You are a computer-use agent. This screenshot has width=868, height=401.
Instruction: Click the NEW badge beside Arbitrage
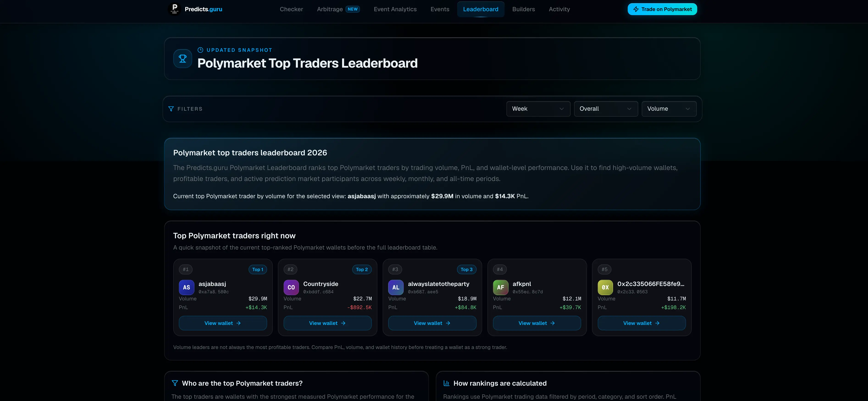[x=352, y=9]
